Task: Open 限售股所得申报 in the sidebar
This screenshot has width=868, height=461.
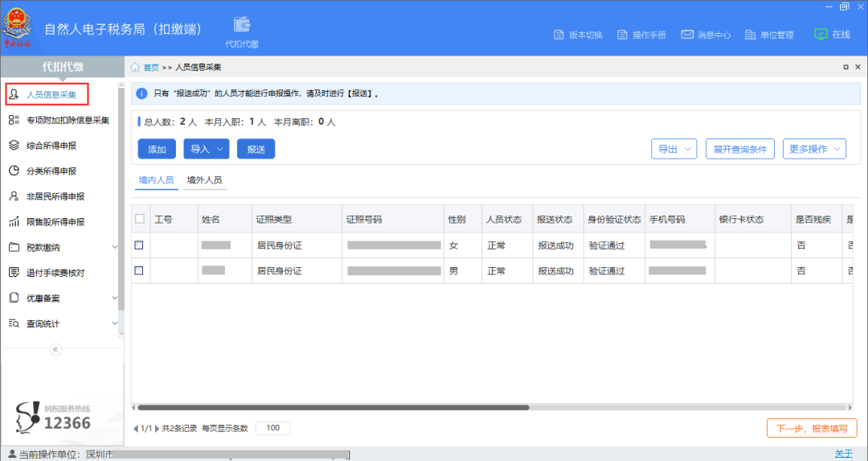Action: coord(55,221)
